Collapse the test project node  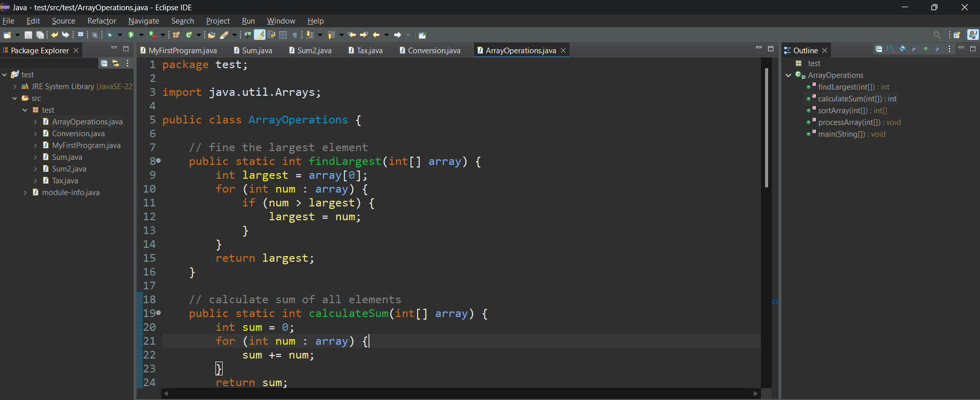[x=5, y=75]
